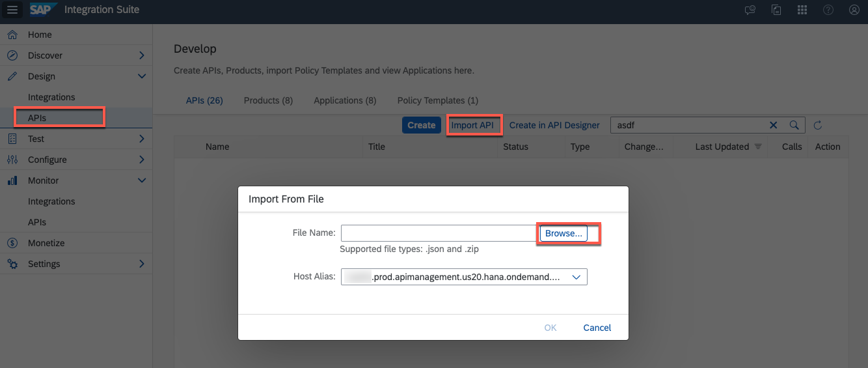Click the Home house icon
Screen dimensions: 868x368
pos(12,35)
